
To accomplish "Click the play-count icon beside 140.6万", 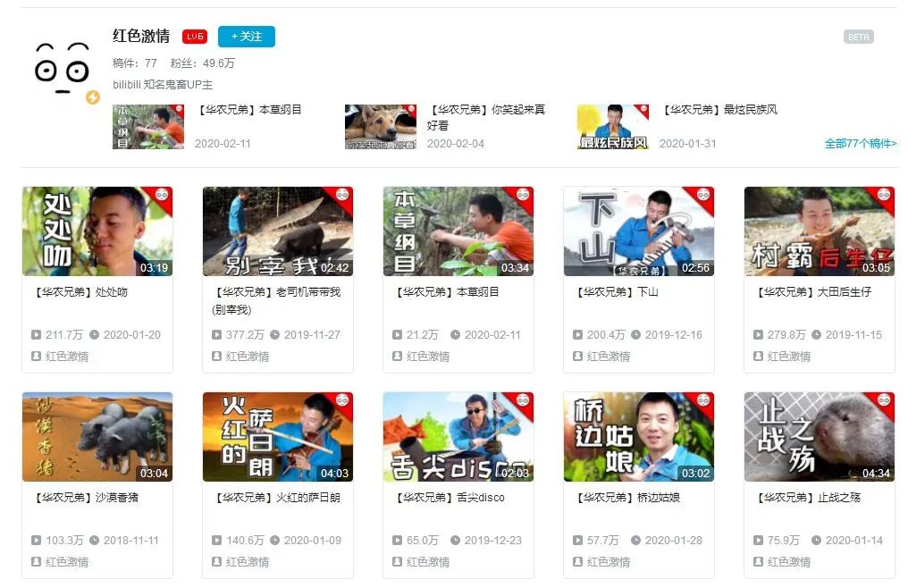I will coord(216,541).
